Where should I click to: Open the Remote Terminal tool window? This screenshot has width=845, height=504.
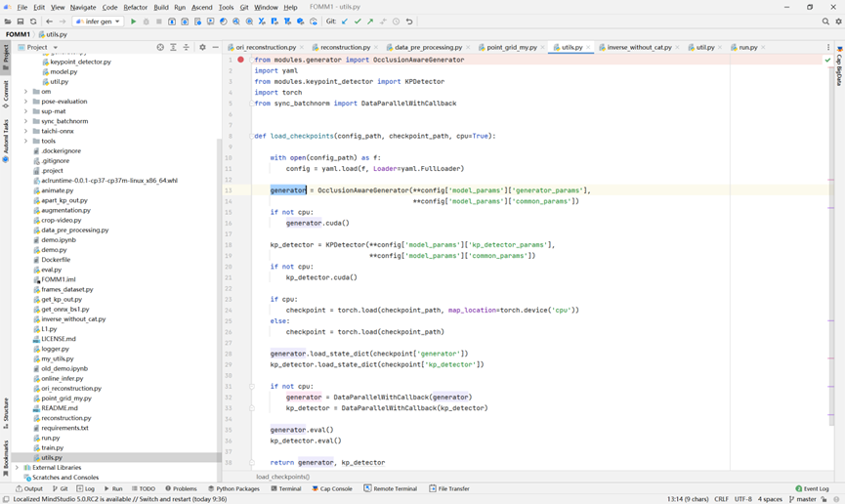tap(391, 488)
